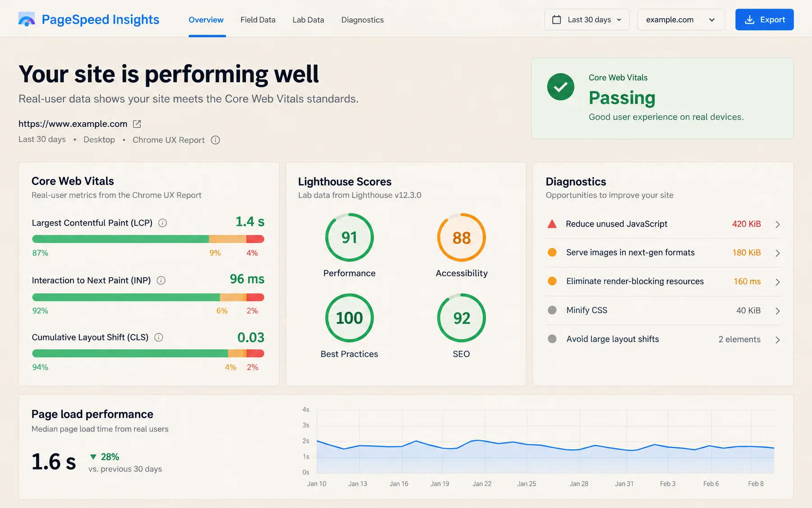The width and height of the screenshot is (812, 508).
Task: Click the Jan 22 label on chart axis
Action: click(x=482, y=484)
